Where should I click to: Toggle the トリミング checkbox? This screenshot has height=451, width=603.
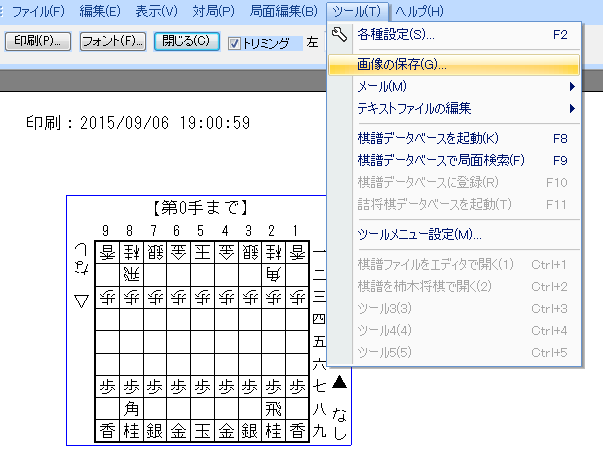[x=235, y=43]
